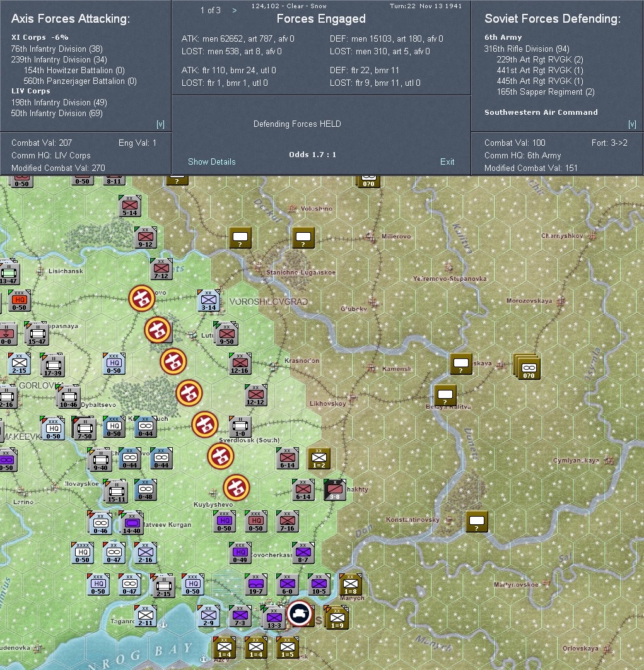Open the battle marker beside 1-0 unit
Viewport: 644px width, 670px height.
point(205,425)
